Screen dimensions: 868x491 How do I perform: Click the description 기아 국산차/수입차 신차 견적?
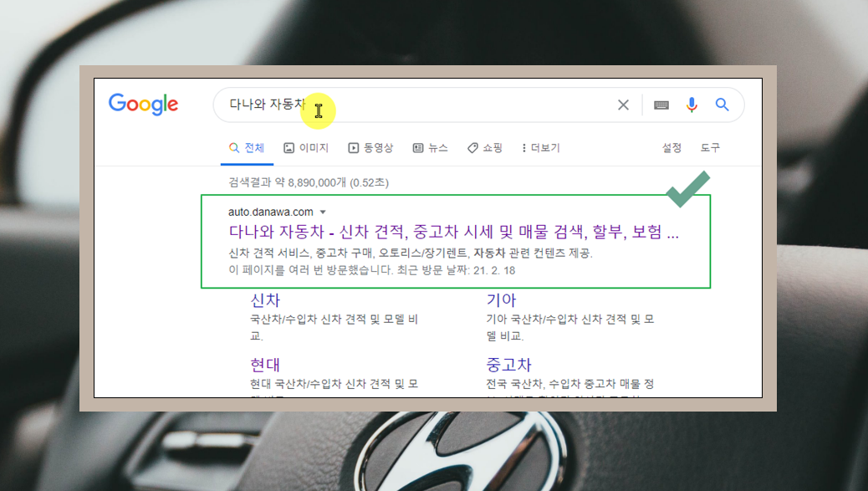tap(570, 327)
